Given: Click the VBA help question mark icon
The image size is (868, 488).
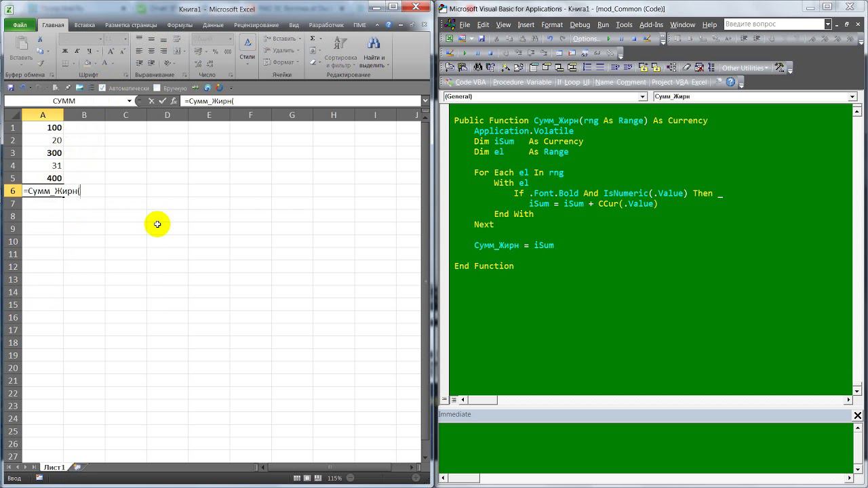Looking at the screenshot, I should (x=730, y=82).
